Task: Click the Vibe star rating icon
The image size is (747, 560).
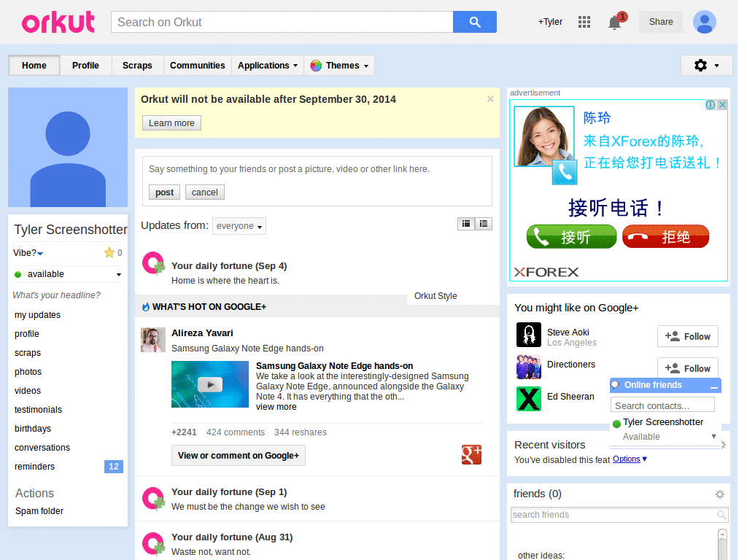Action: tap(109, 253)
